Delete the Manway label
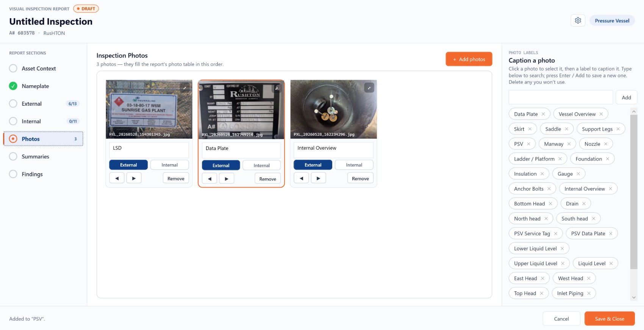Image resolution: width=644 pixels, height=330 pixels. click(x=569, y=144)
